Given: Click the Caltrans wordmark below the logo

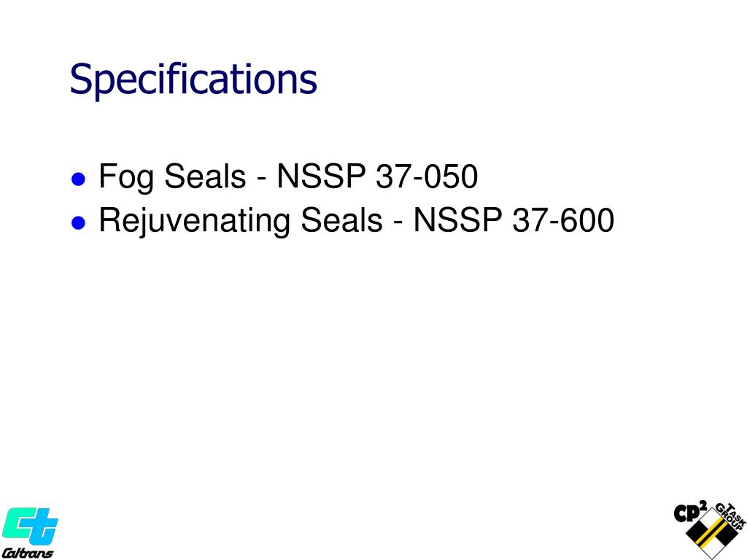Looking at the screenshot, I should (28, 553).
